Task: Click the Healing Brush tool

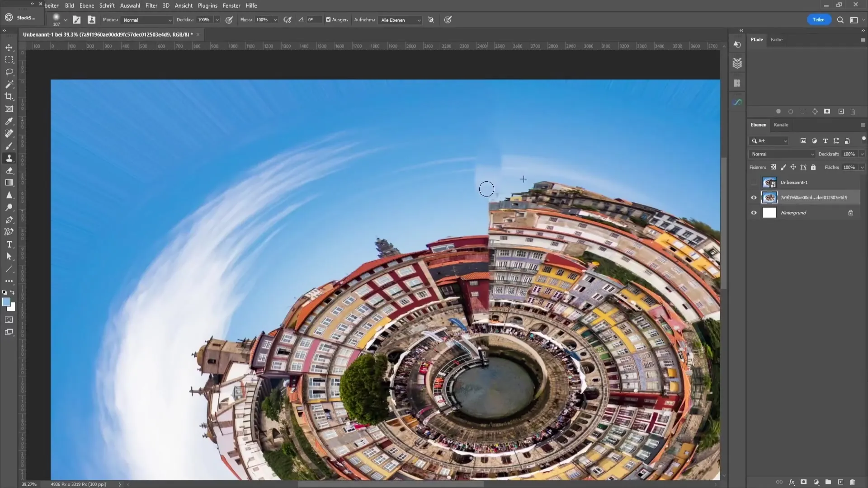Action: click(8, 133)
